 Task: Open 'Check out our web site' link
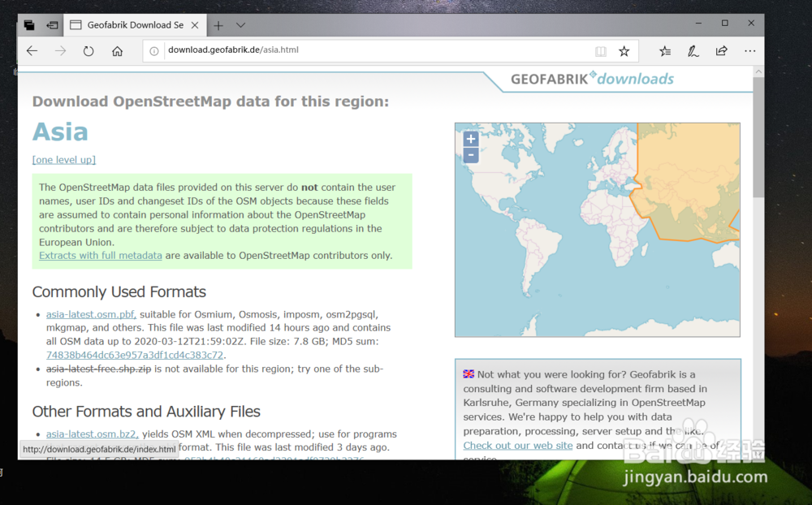[x=517, y=445]
